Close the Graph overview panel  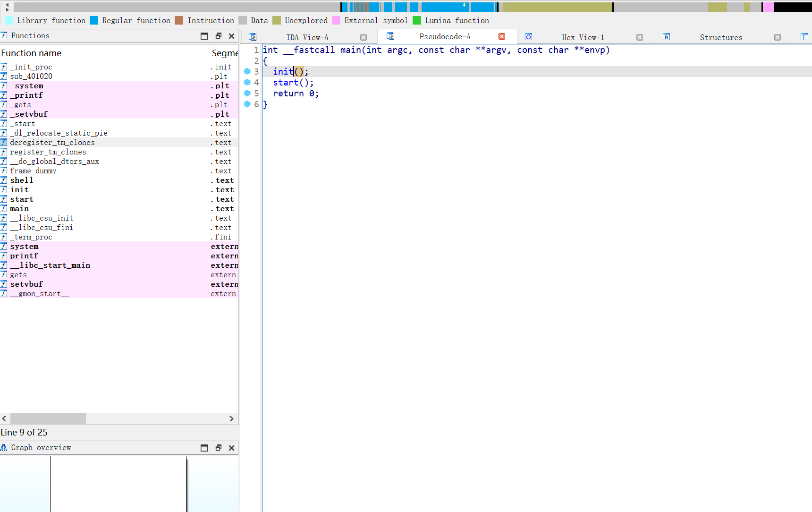231,448
